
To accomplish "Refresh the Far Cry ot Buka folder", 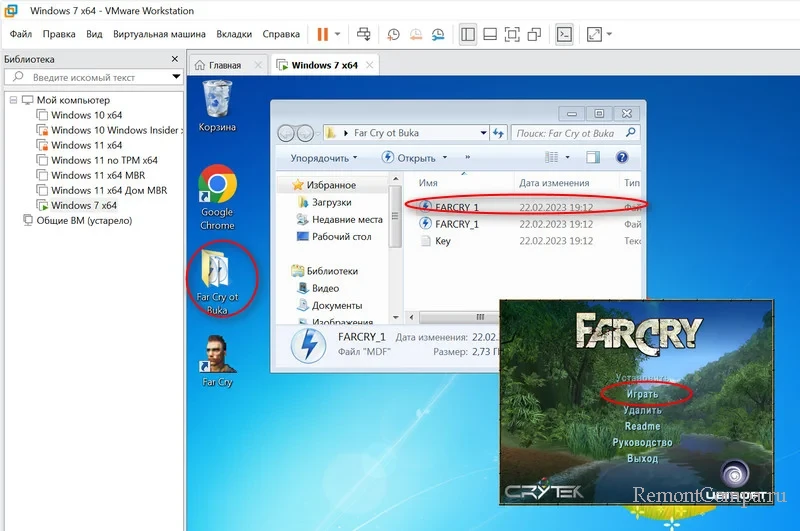I will (x=498, y=133).
